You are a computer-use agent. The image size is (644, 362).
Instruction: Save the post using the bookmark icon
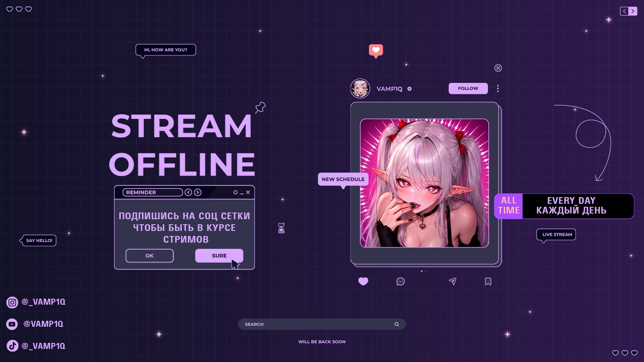(x=488, y=281)
